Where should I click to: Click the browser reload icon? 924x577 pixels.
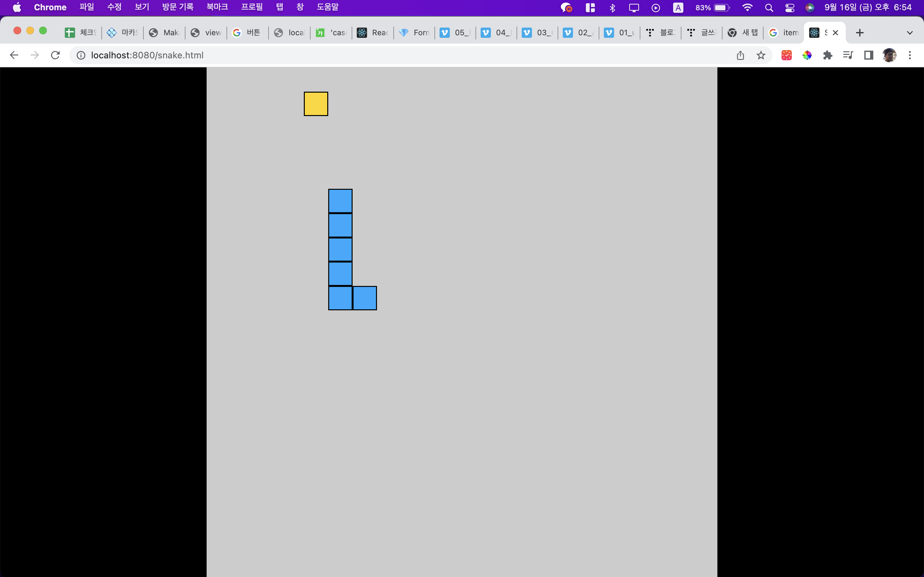point(56,55)
